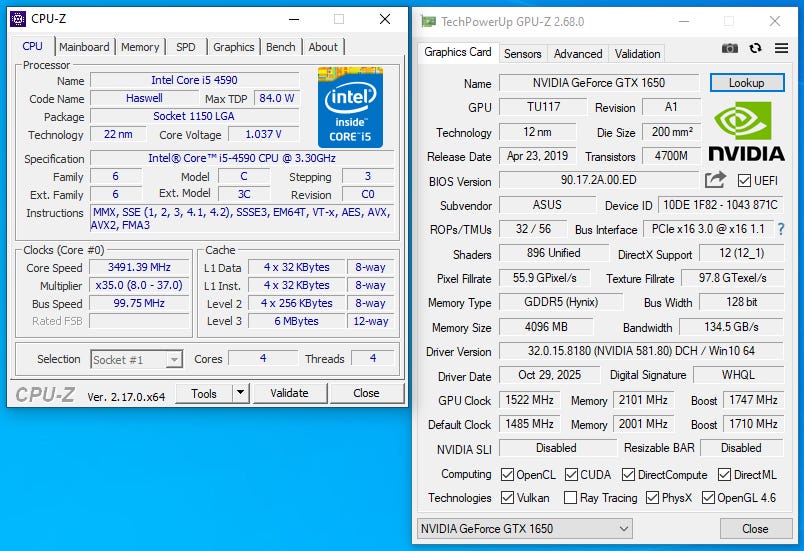This screenshot has height=551, width=804.
Task: Open the Tools dropdown arrow in CPU-Z
Action: [240, 393]
